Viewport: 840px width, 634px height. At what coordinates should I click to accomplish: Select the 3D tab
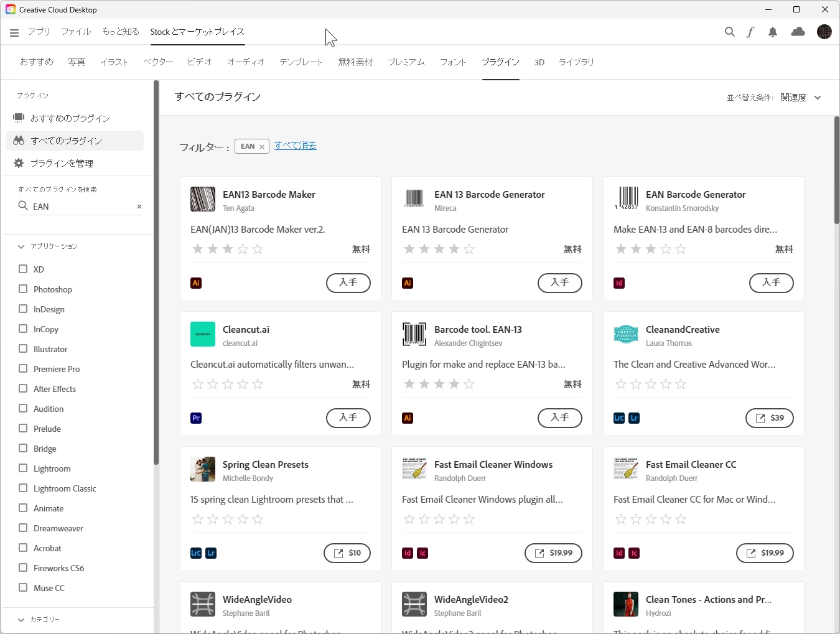(539, 62)
